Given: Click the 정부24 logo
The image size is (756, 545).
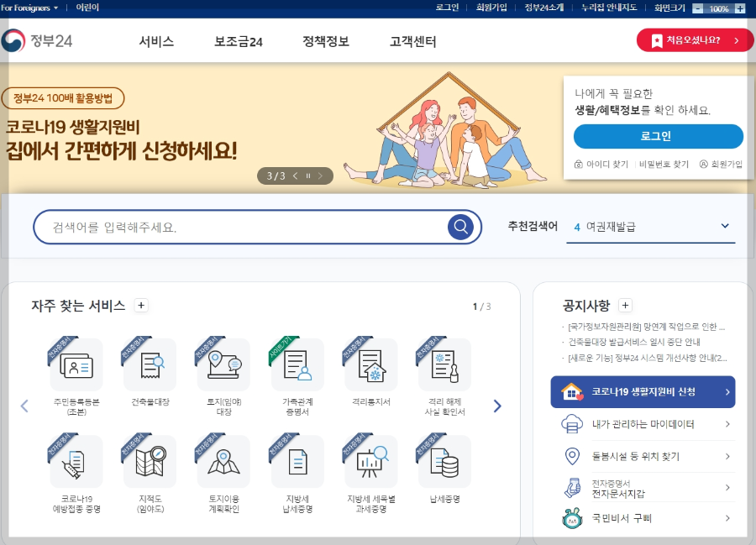Looking at the screenshot, I should pos(37,40).
